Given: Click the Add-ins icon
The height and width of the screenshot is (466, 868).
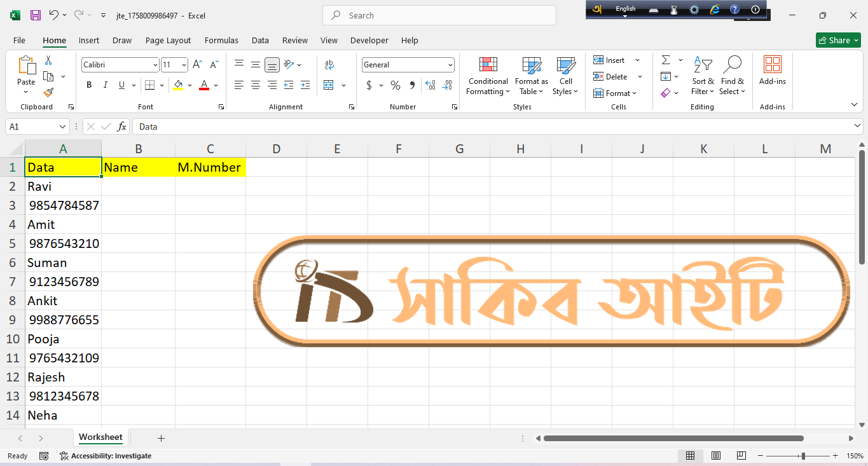Looking at the screenshot, I should pyautogui.click(x=772, y=70).
